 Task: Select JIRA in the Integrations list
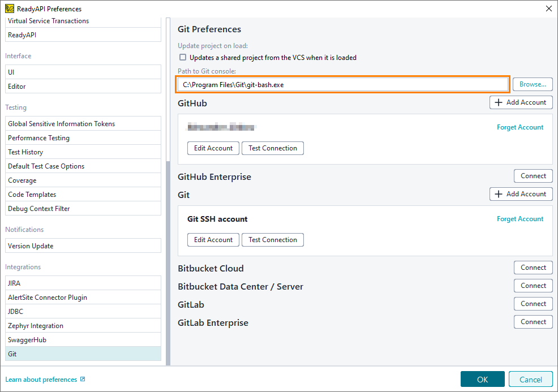(83, 283)
